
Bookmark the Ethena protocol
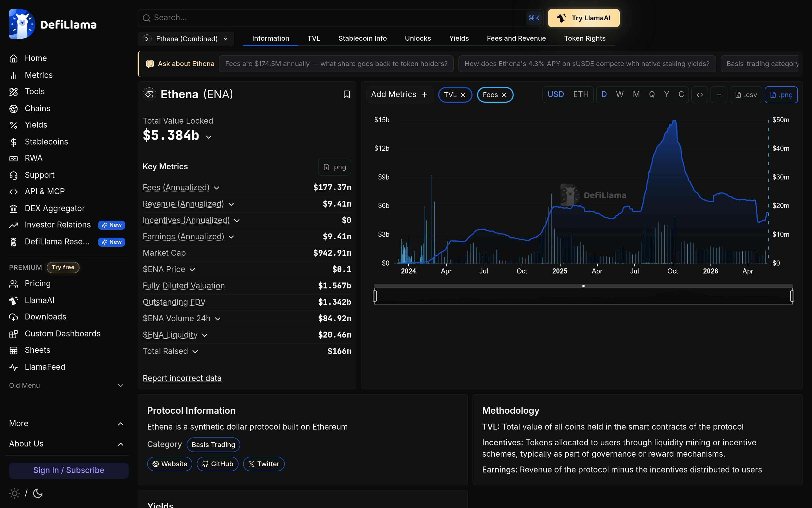pos(347,95)
